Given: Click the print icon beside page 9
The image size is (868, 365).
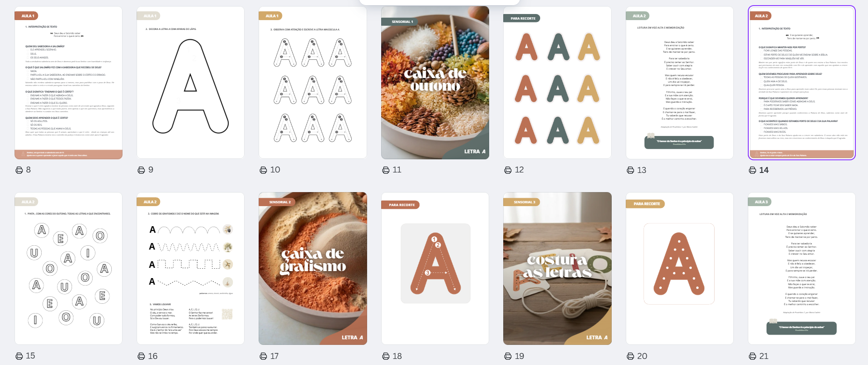Looking at the screenshot, I should [141, 170].
